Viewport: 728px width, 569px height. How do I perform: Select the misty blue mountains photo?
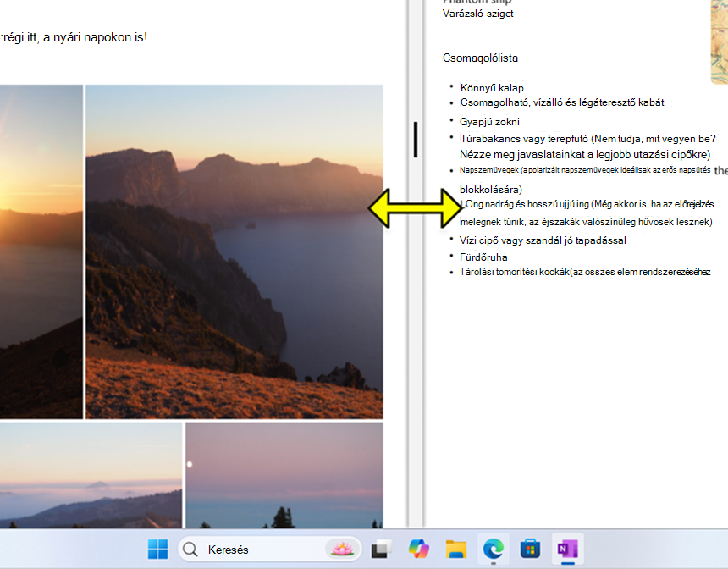(x=91, y=475)
